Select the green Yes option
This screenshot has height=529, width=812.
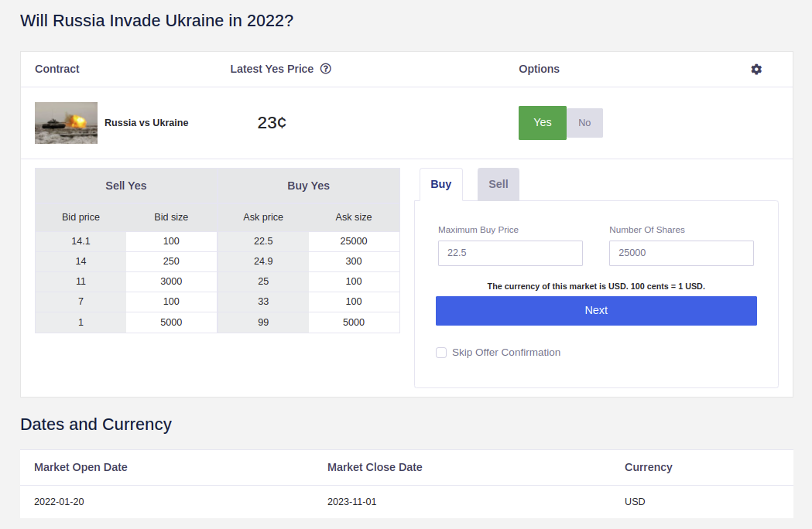point(542,123)
